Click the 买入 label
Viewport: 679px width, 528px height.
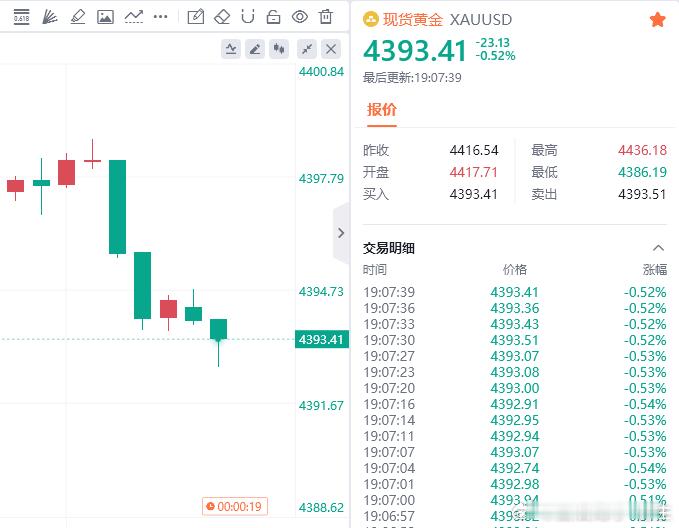(375, 194)
